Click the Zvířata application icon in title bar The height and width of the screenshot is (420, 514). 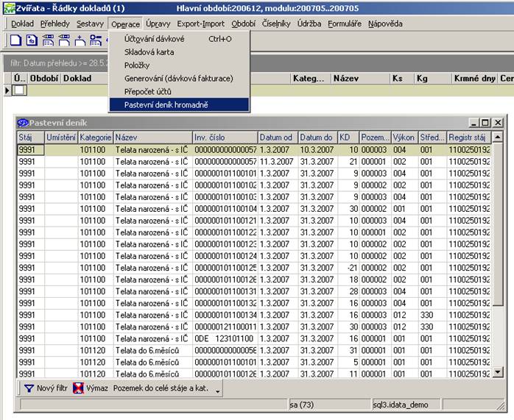(9, 8)
